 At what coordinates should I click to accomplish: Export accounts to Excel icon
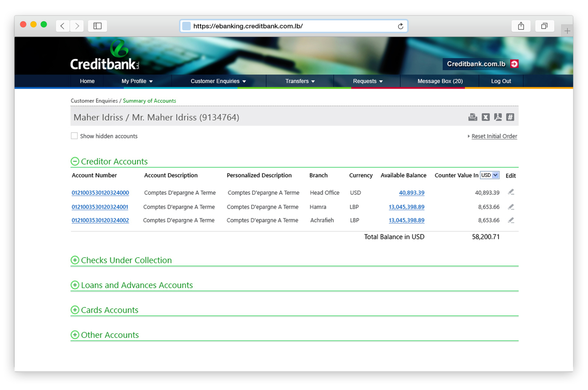(485, 117)
